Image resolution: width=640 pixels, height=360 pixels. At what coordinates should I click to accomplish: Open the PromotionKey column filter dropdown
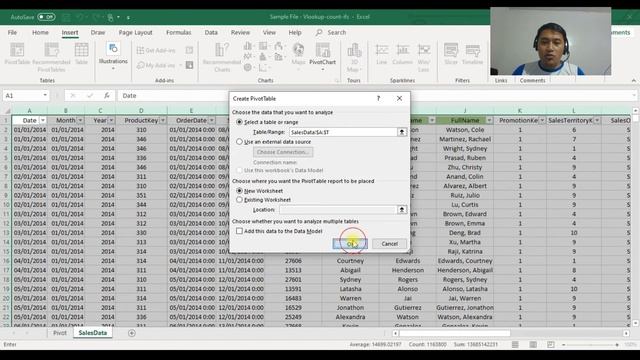pos(542,120)
